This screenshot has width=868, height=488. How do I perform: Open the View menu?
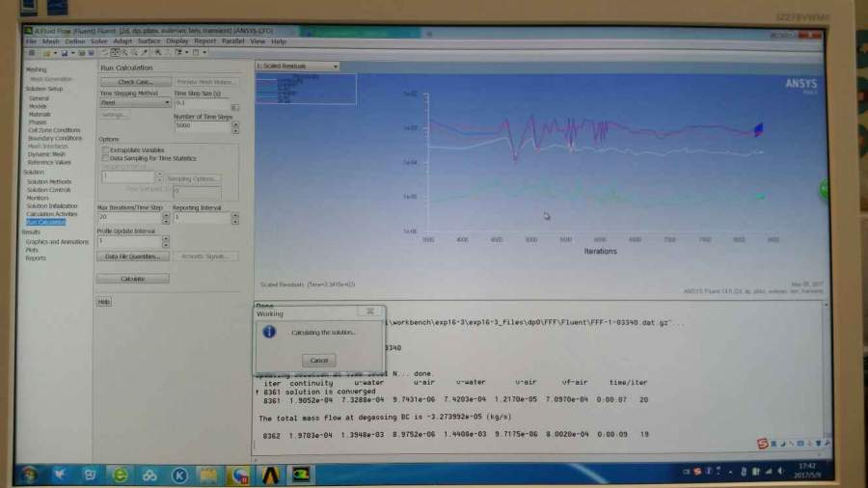258,41
